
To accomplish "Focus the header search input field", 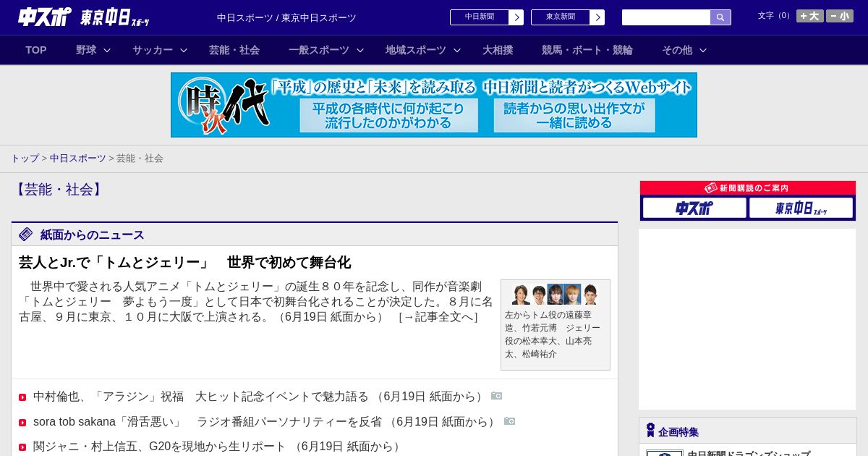I will click(x=666, y=17).
